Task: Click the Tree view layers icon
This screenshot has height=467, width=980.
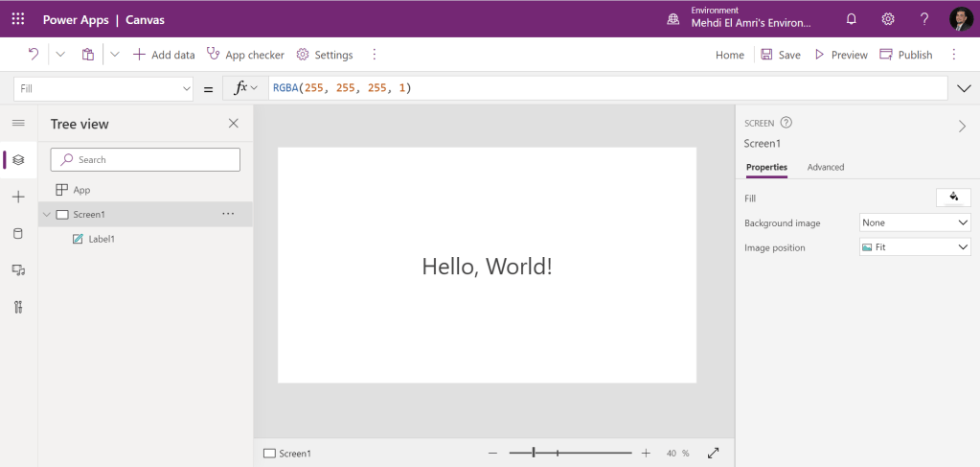Action: click(17, 160)
